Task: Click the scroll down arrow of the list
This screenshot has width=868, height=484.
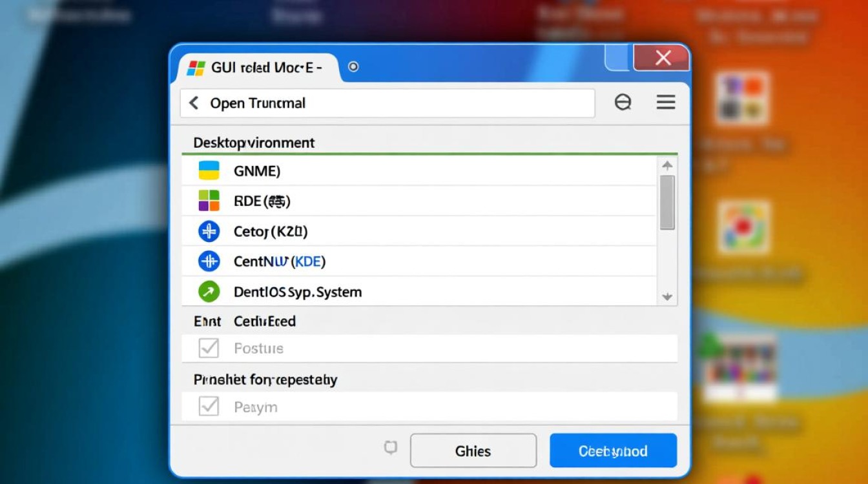Action: pyautogui.click(x=667, y=297)
